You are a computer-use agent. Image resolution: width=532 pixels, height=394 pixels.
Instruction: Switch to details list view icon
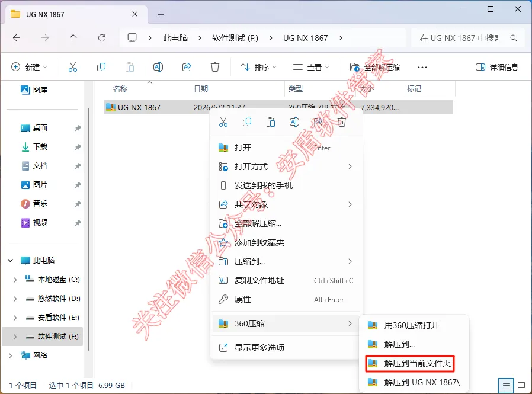tap(506, 386)
